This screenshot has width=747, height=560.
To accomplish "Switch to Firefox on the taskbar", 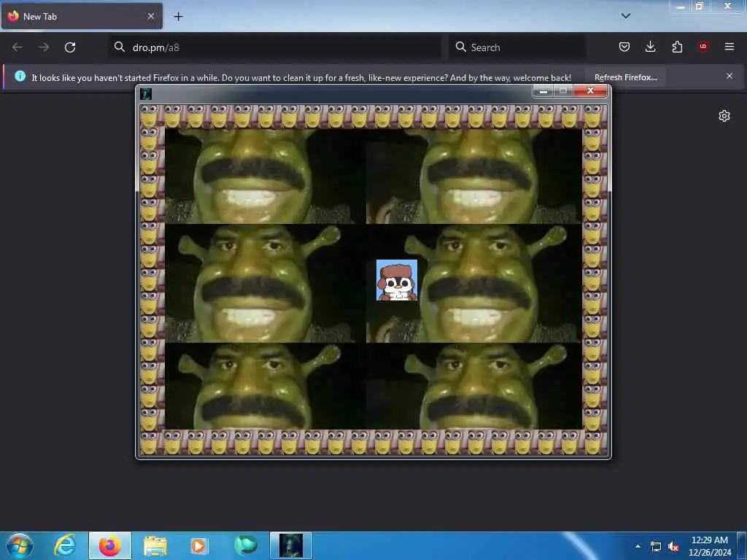I will tap(110, 545).
